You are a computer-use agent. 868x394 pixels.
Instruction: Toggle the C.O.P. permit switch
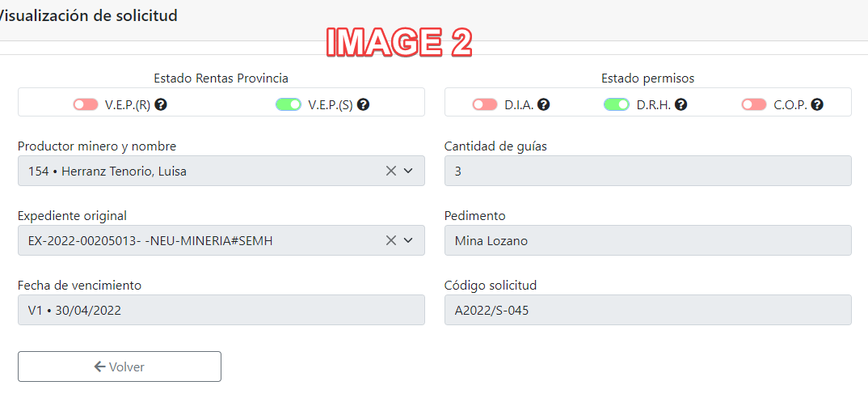point(753,104)
